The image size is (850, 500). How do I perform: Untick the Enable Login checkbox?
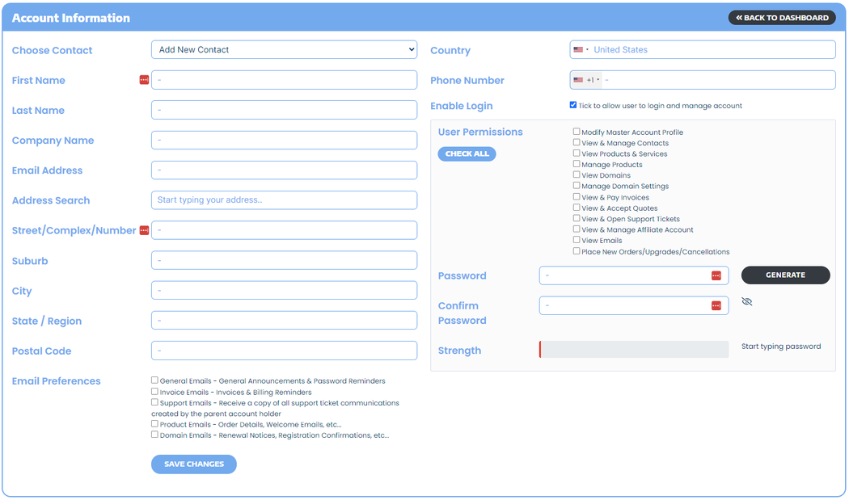pyautogui.click(x=574, y=105)
